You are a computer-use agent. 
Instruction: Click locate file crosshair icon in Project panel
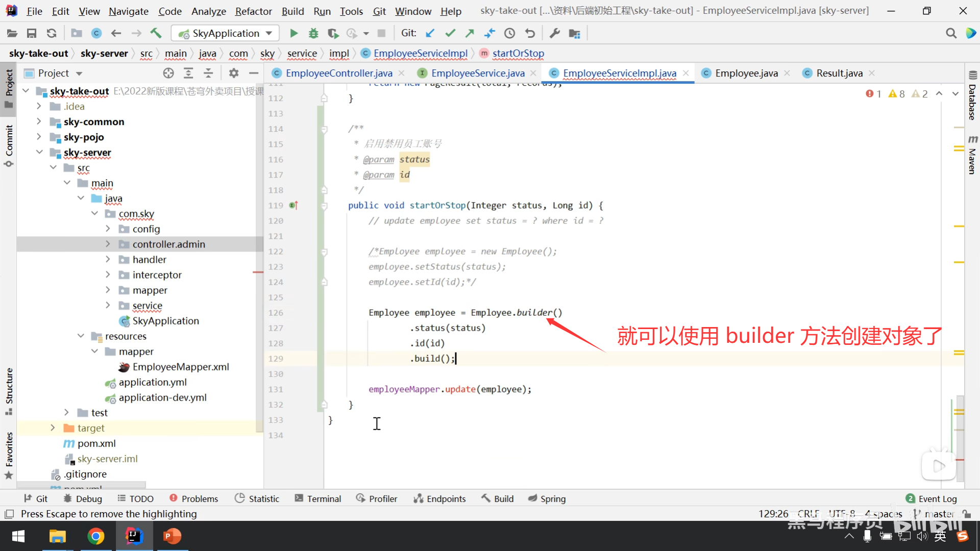click(x=168, y=73)
